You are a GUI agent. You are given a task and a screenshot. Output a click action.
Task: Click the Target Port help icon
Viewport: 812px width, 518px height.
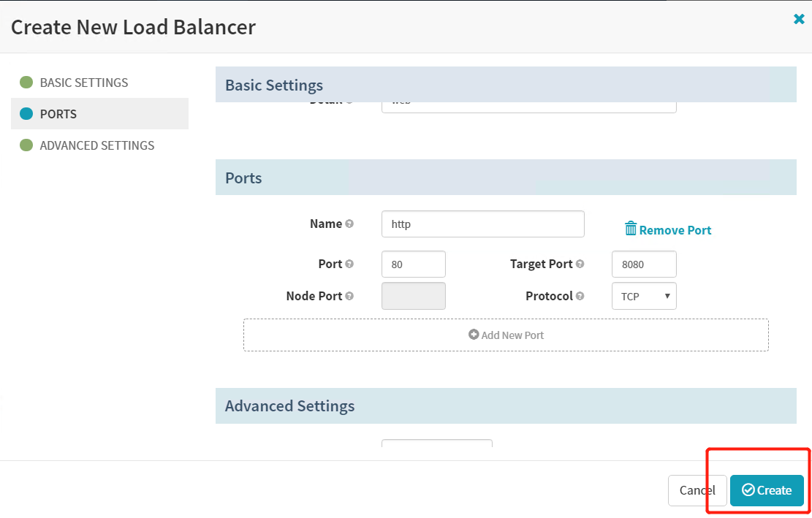point(580,264)
